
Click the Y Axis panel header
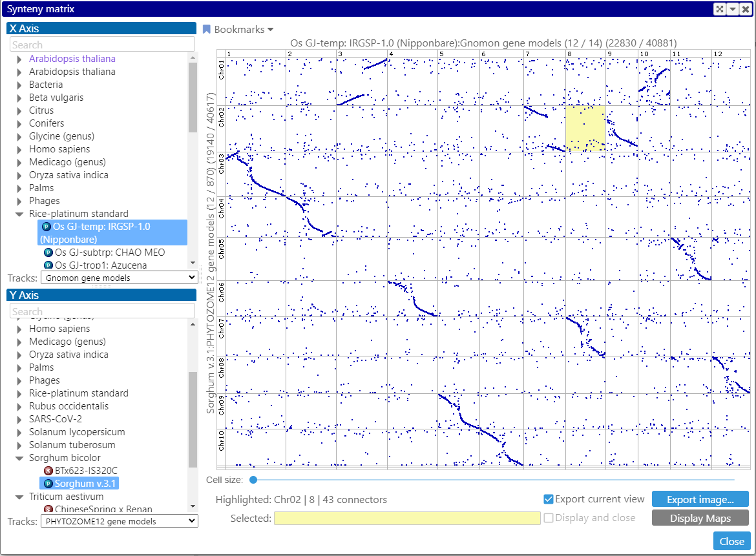click(101, 295)
